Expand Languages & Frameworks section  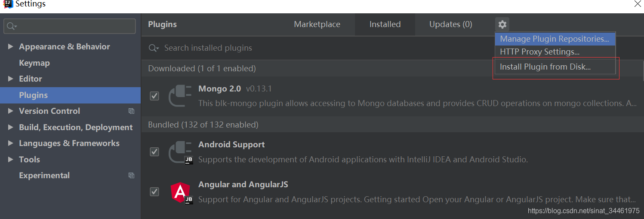tap(10, 143)
